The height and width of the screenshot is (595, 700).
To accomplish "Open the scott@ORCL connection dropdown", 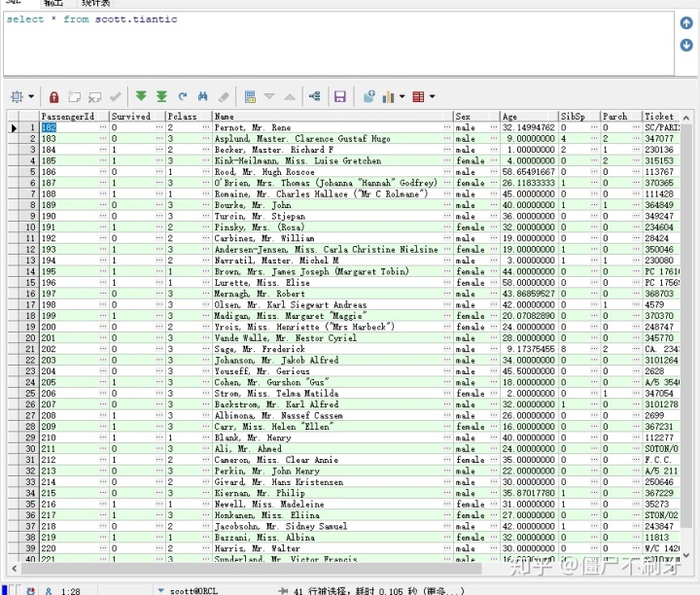I will click(160, 590).
